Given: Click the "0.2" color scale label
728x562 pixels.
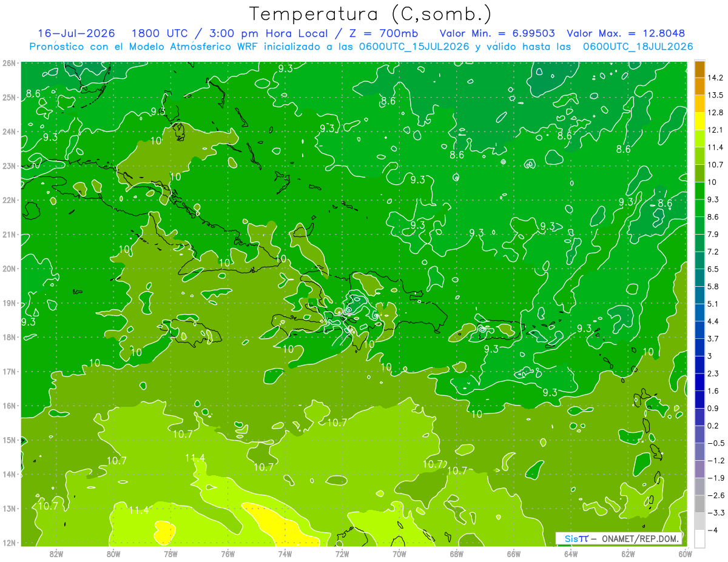Looking at the screenshot, I should 713,426.
